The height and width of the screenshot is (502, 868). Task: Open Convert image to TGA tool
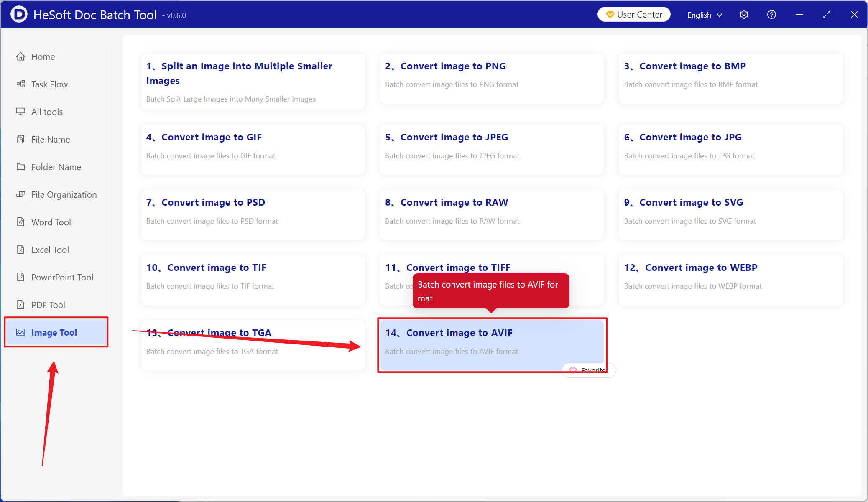(253, 345)
